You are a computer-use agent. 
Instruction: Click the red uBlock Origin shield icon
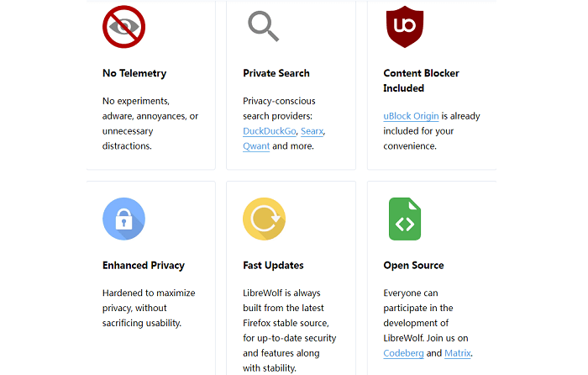pyautogui.click(x=404, y=27)
